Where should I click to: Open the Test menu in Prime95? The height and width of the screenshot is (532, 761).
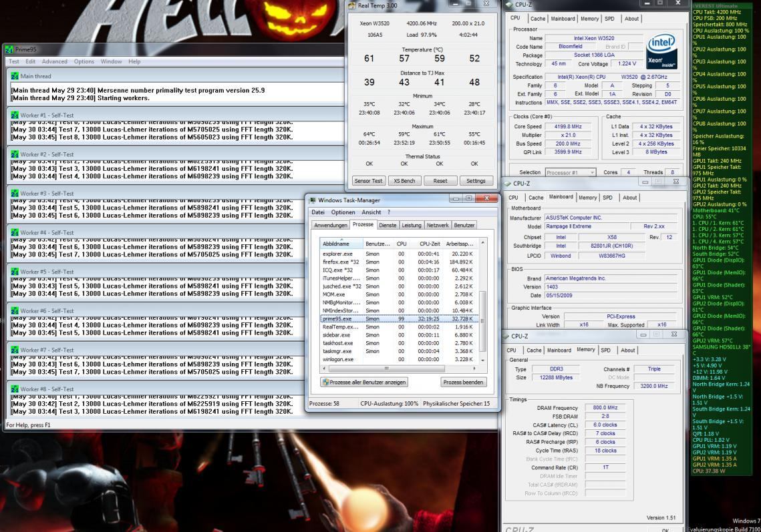tap(14, 61)
